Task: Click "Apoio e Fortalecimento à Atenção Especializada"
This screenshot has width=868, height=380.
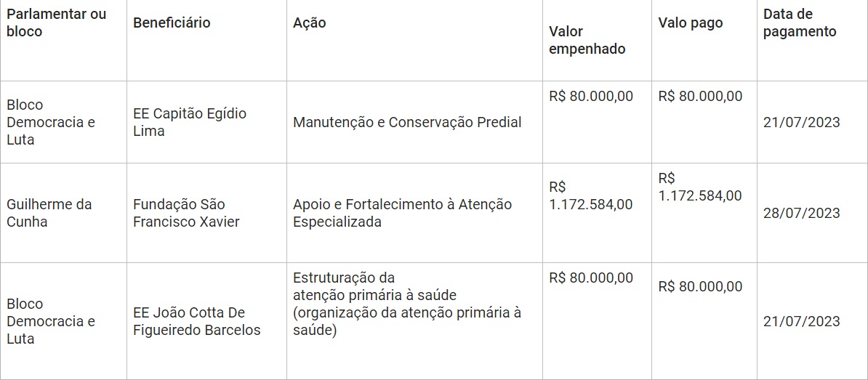Action: coord(402,213)
